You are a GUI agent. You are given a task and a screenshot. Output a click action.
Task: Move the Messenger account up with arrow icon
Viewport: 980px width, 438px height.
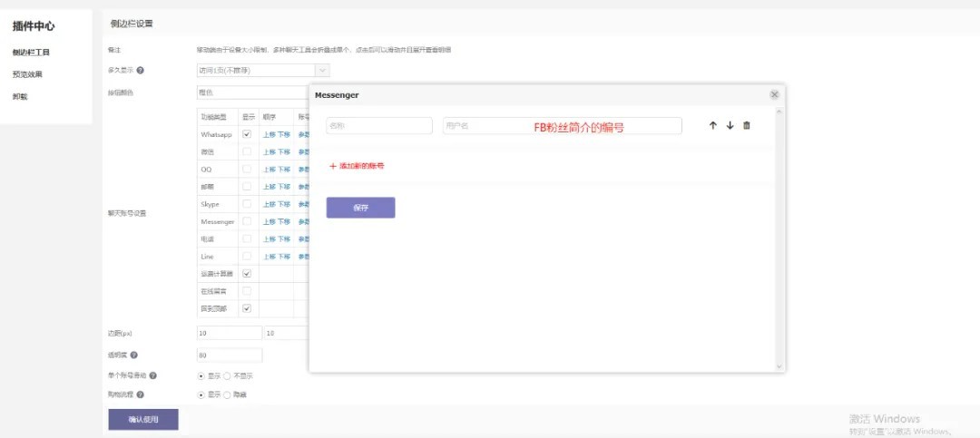tap(713, 125)
